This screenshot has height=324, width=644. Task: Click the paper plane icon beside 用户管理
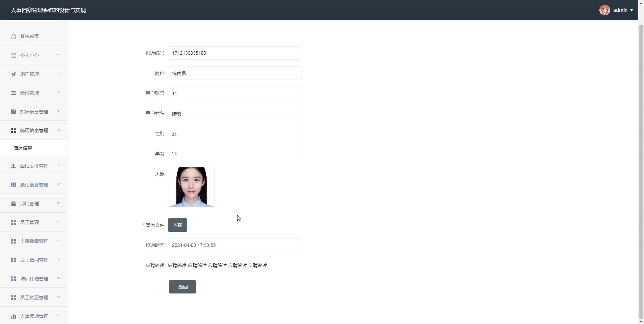(13, 74)
